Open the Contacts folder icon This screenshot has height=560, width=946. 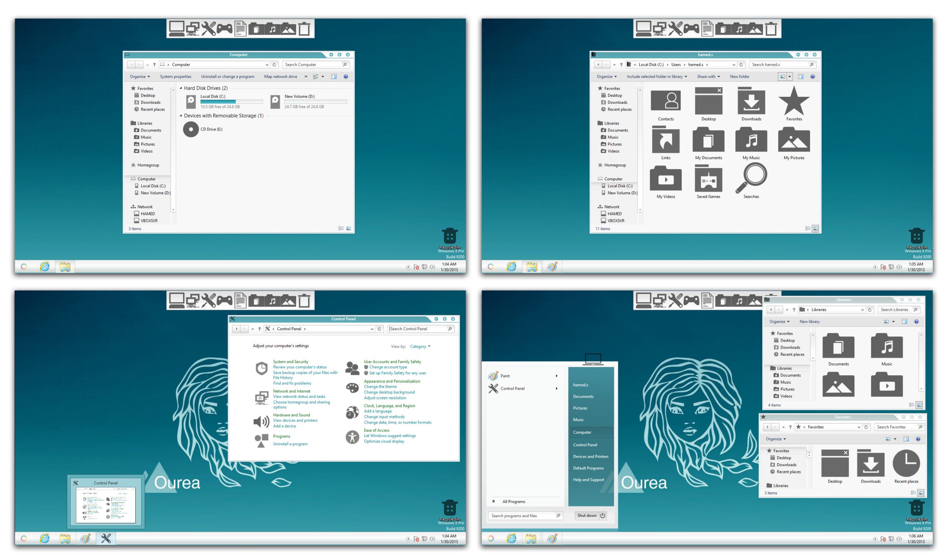tap(666, 101)
